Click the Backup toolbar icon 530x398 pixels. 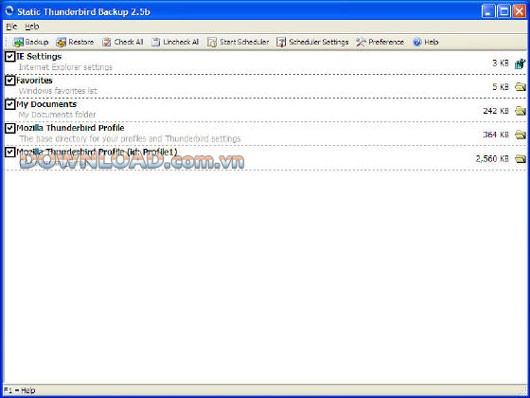point(18,42)
